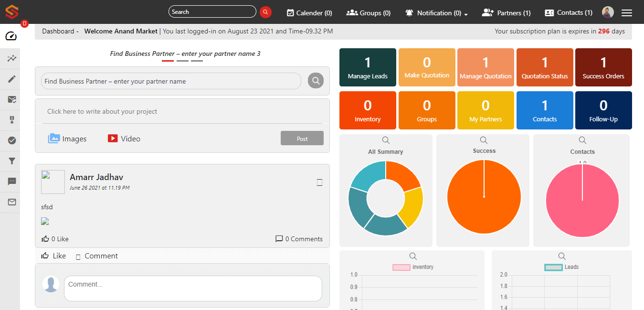Zoom the All Summary chart magnifier
The image size is (644, 310).
pos(386,140)
